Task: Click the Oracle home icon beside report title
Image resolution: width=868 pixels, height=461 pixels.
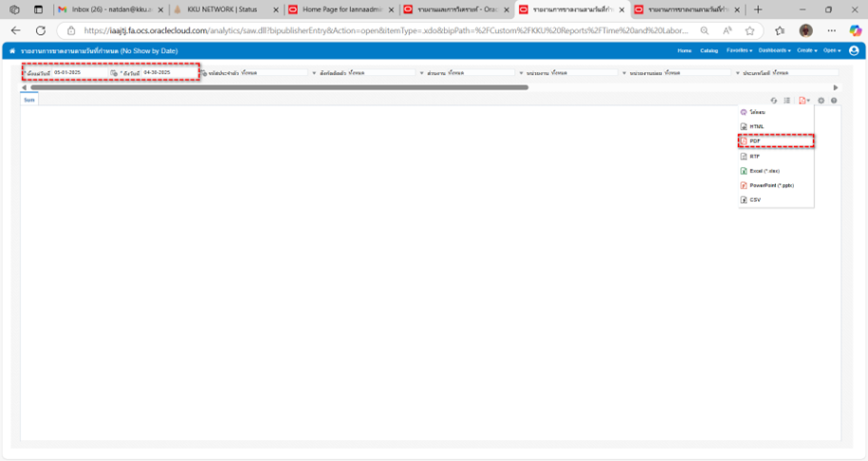Action: (12, 50)
